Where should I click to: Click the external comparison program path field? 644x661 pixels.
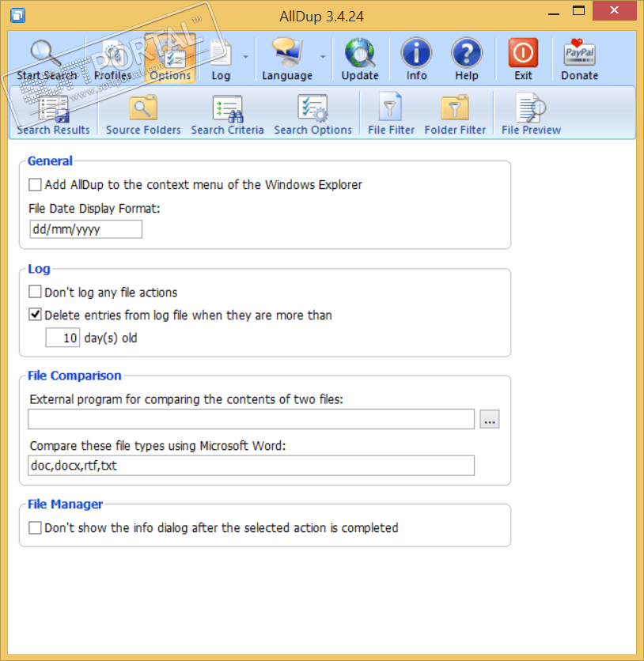[x=251, y=419]
